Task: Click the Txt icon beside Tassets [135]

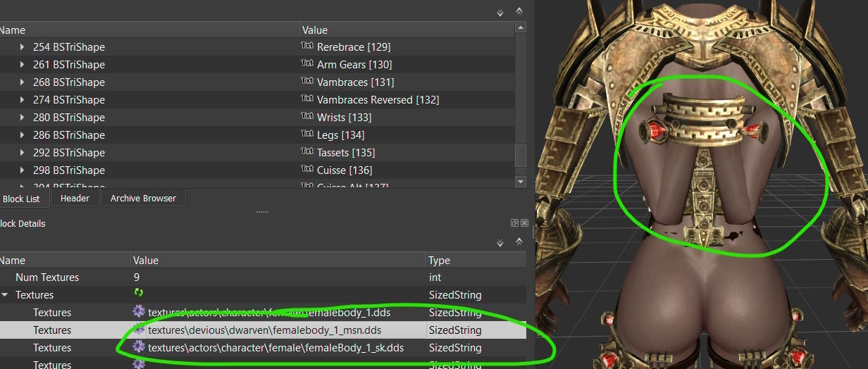Action: 307,152
